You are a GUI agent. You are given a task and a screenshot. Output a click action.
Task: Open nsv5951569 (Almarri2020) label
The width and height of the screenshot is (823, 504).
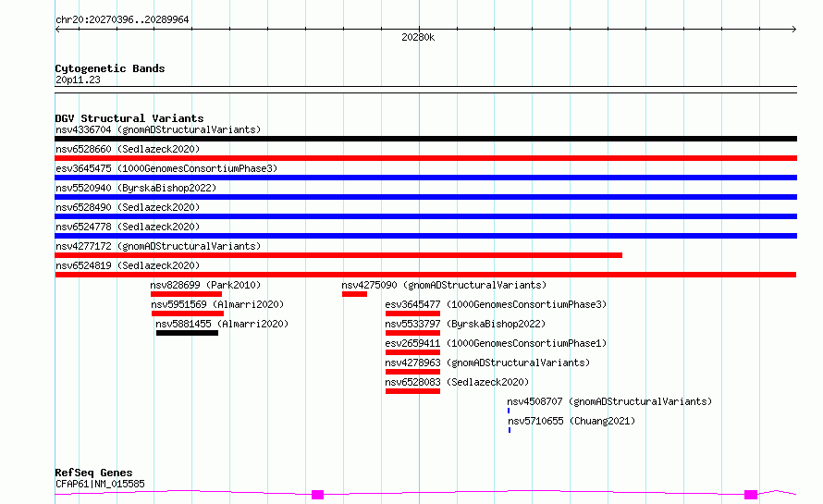click(217, 304)
